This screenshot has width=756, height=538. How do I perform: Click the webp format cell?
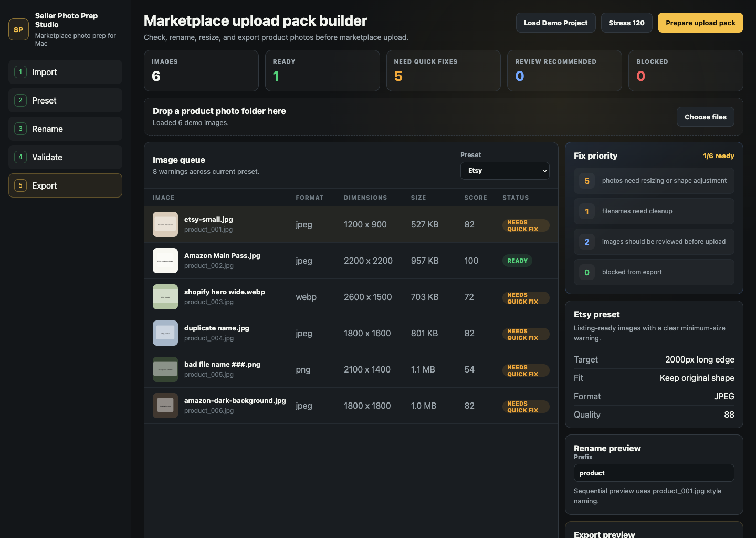306,297
